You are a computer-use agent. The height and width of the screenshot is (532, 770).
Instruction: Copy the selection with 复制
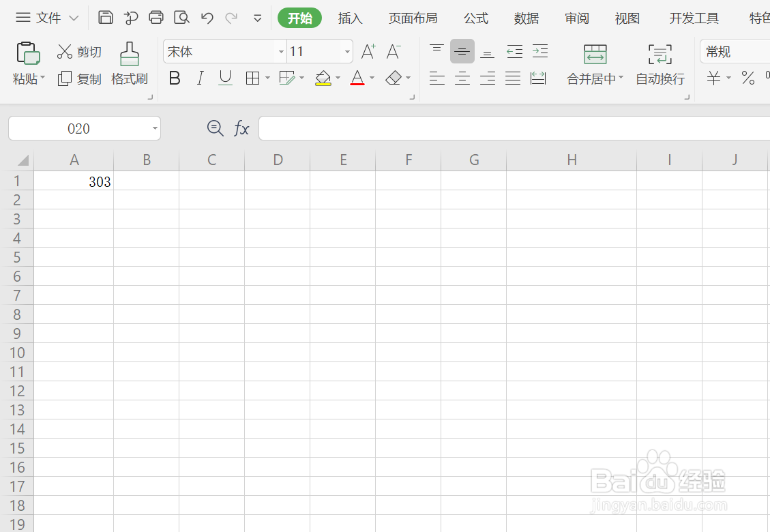(x=79, y=78)
